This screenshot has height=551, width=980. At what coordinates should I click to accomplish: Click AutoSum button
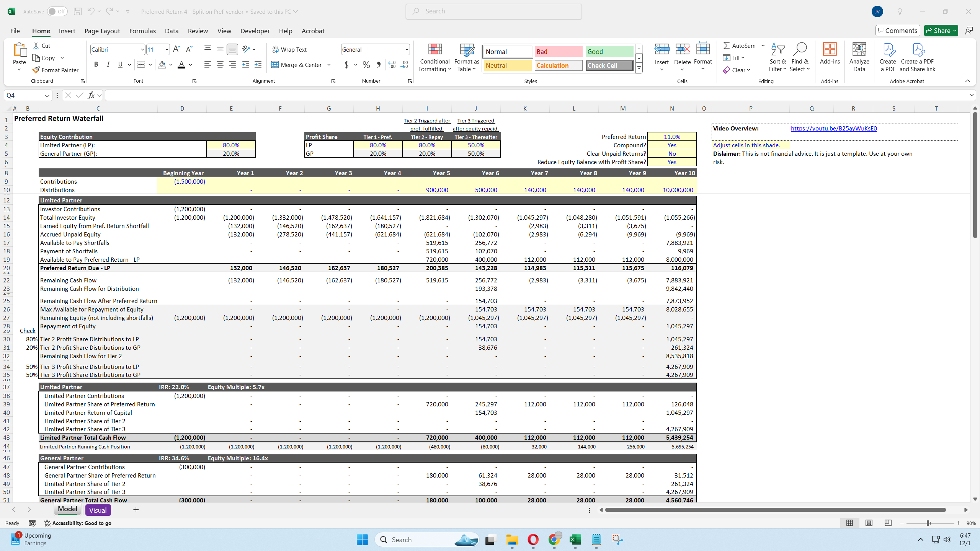pos(739,46)
